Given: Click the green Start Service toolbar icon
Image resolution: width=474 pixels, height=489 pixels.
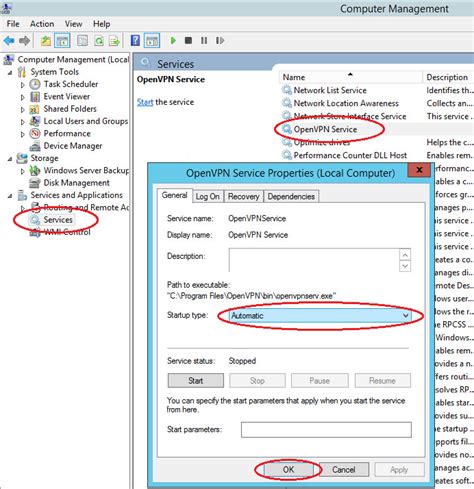Looking at the screenshot, I should pos(173,41).
